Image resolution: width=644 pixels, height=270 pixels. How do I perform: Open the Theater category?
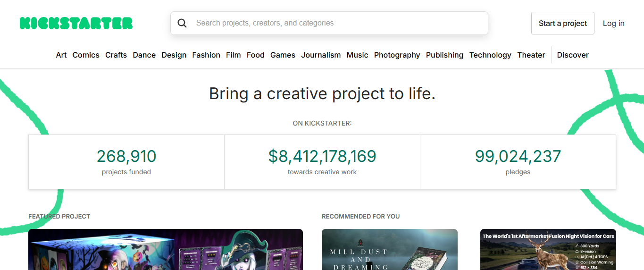531,55
